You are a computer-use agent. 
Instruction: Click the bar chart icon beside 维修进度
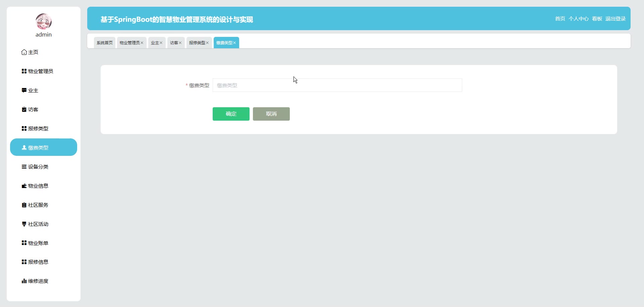pyautogui.click(x=24, y=281)
